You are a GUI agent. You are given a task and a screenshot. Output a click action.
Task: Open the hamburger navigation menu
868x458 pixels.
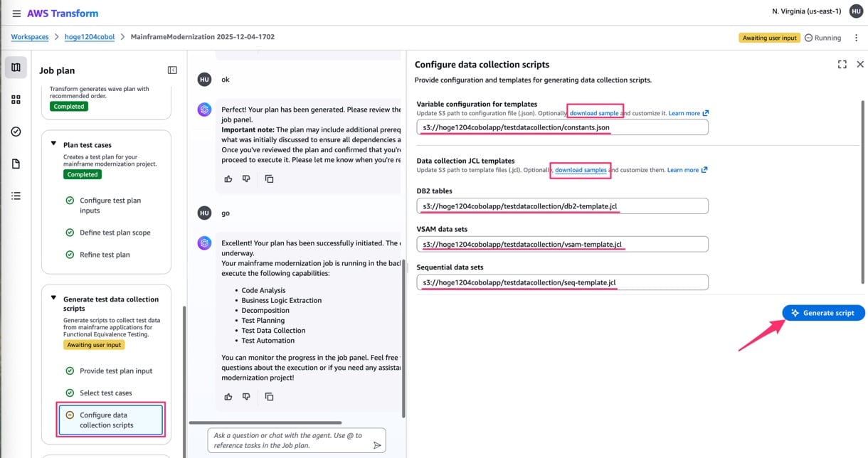[16, 14]
